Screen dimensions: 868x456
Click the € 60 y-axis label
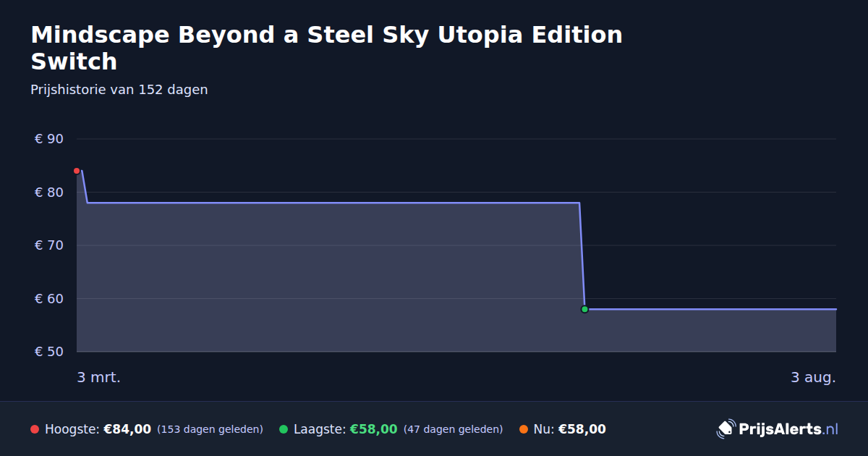pyautogui.click(x=49, y=298)
